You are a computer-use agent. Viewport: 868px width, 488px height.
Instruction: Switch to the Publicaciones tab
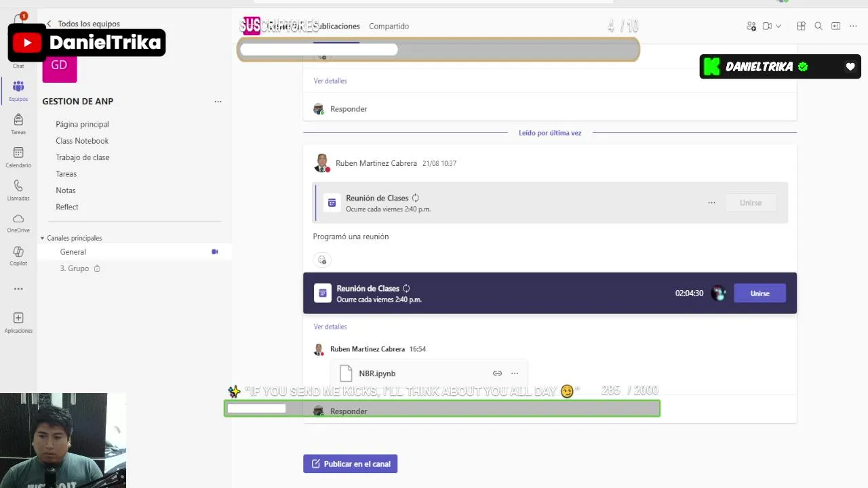[x=337, y=26]
